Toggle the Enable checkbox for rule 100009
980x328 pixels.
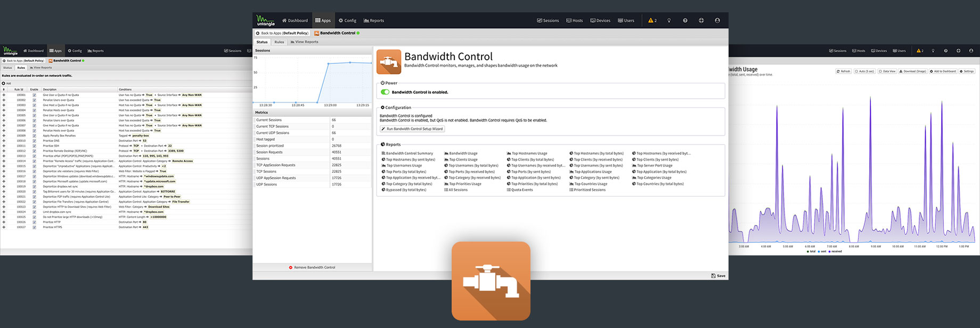coord(35,135)
